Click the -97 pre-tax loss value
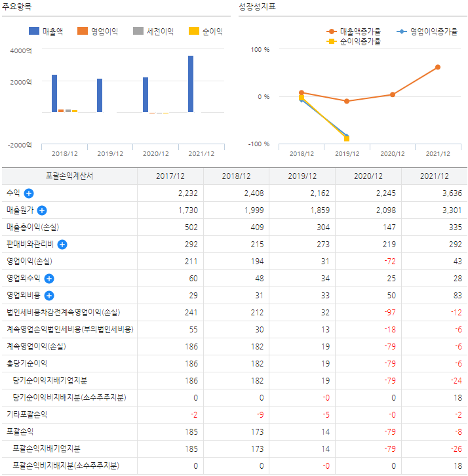468x476 pixels. click(390, 312)
